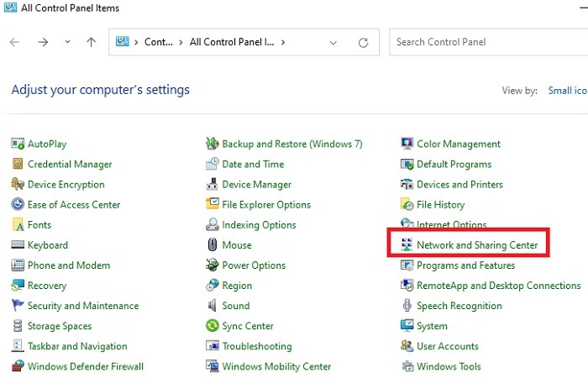
Task: Click the Mouse icon
Action: pyautogui.click(x=213, y=245)
